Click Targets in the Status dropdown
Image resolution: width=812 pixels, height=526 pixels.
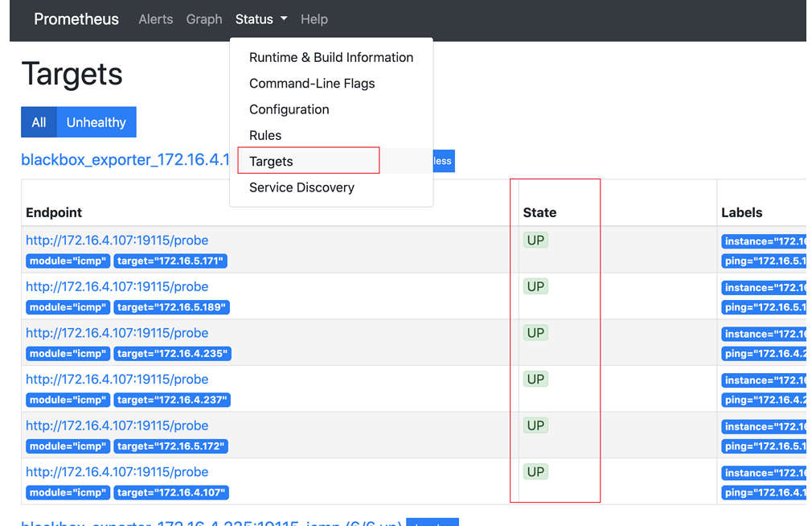pos(271,161)
